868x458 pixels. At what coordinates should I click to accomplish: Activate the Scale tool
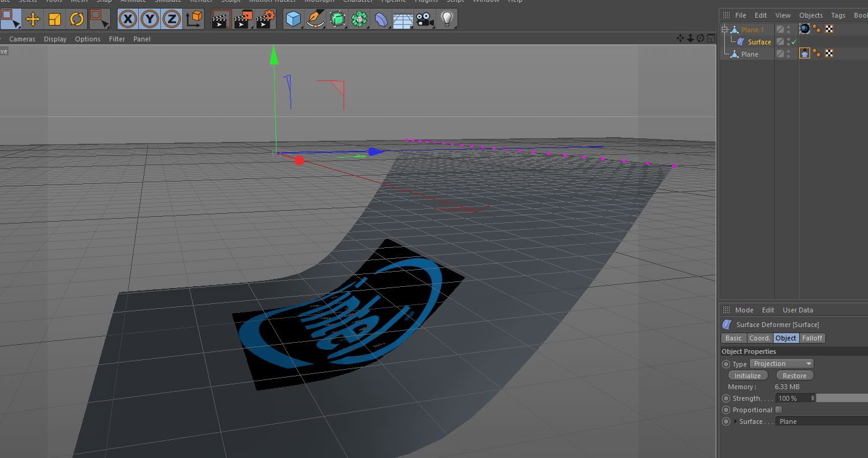(x=55, y=19)
